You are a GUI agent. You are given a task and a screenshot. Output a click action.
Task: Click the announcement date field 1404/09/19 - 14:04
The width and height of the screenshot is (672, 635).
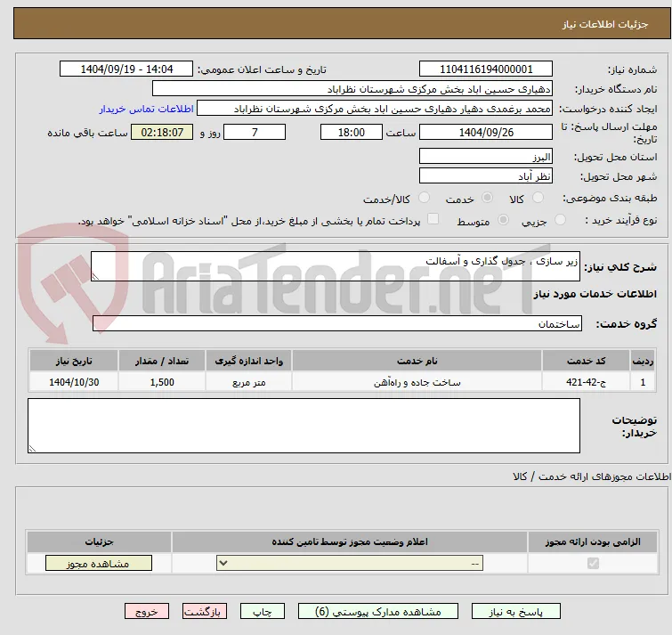tap(126, 69)
